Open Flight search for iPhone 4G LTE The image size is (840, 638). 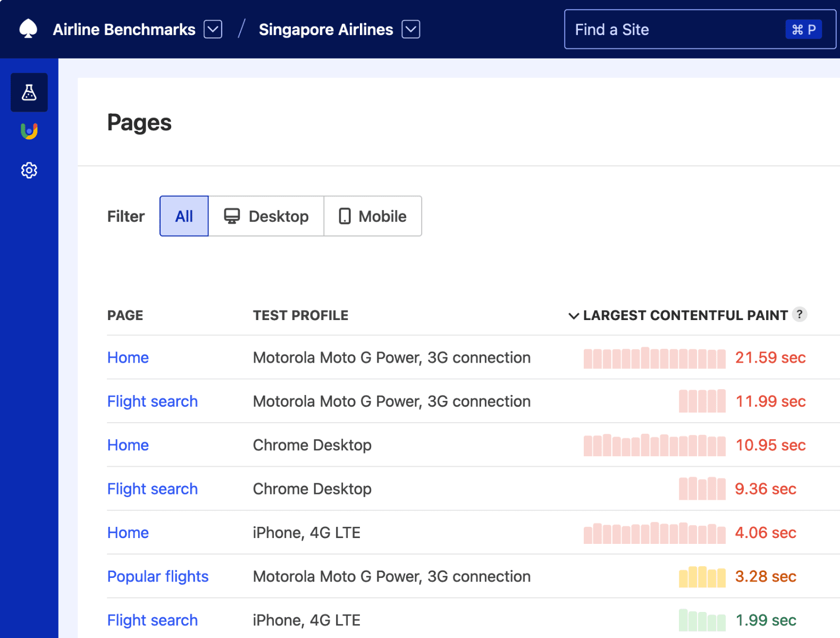(152, 620)
